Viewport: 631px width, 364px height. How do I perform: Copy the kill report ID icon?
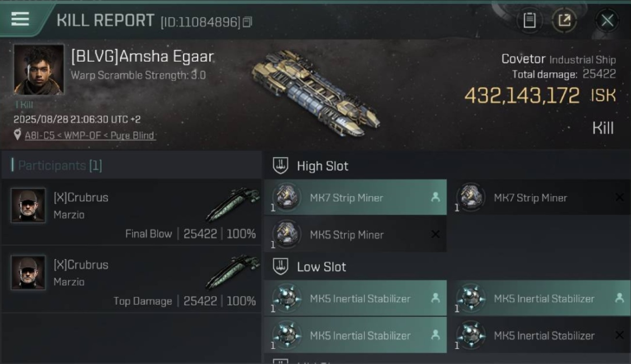pos(248,22)
